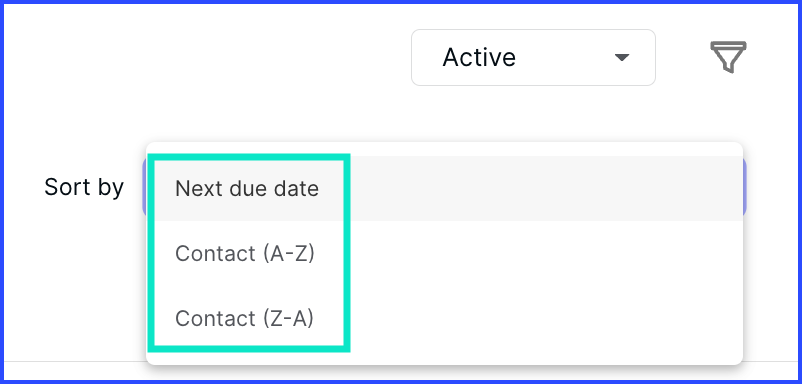The image size is (802, 384).
Task: Click the Active combo box field
Action: (533, 57)
